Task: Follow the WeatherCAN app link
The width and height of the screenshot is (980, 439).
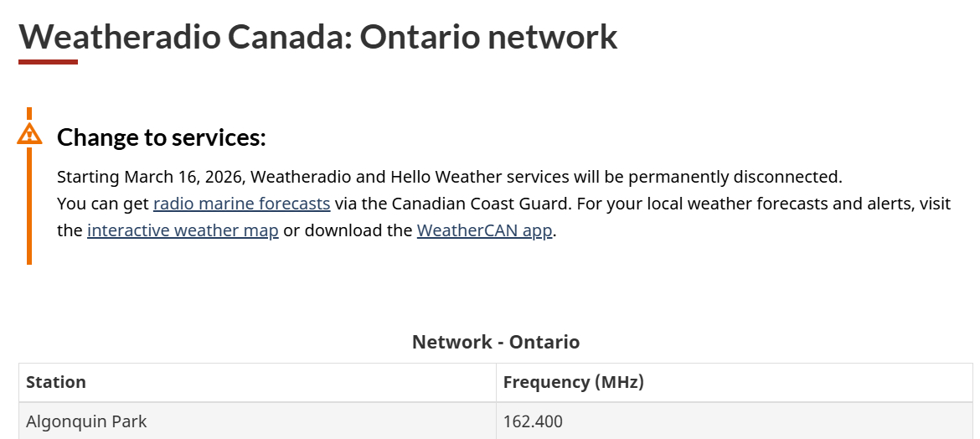Action: tap(484, 230)
